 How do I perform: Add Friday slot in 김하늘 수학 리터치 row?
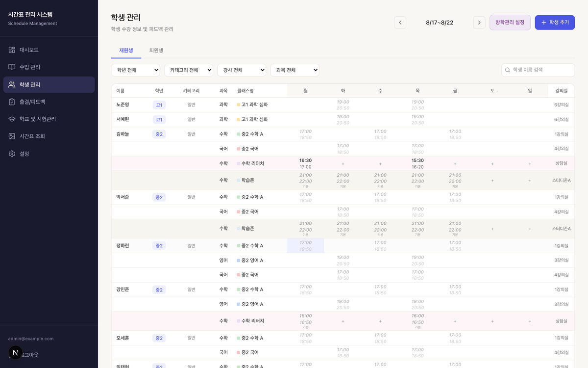(455, 164)
